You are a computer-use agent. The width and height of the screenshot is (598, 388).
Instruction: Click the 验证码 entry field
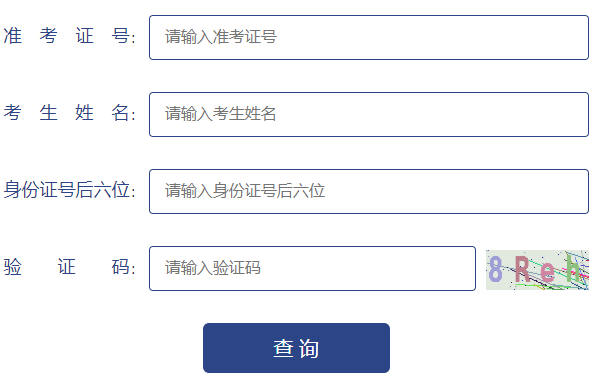click(312, 269)
